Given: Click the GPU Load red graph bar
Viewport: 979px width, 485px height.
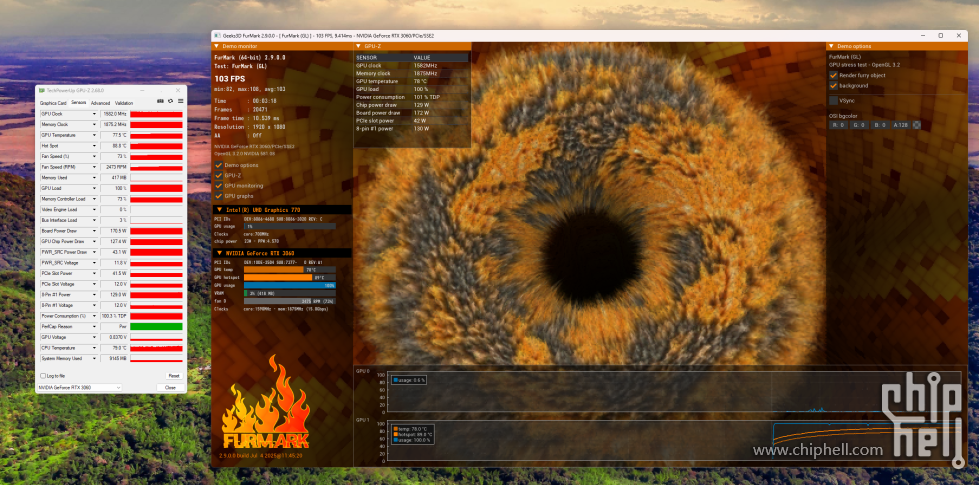Looking at the screenshot, I should click(x=156, y=189).
